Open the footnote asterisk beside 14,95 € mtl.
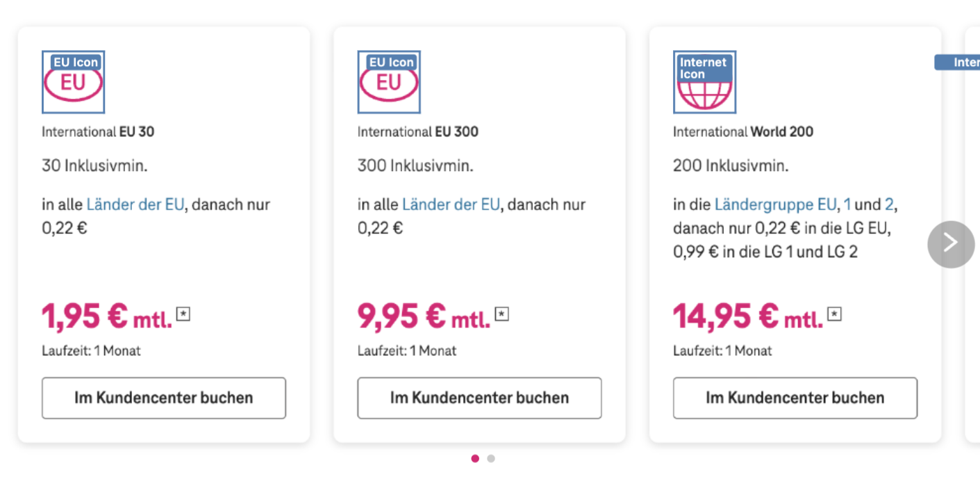The image size is (980, 479). point(835,314)
